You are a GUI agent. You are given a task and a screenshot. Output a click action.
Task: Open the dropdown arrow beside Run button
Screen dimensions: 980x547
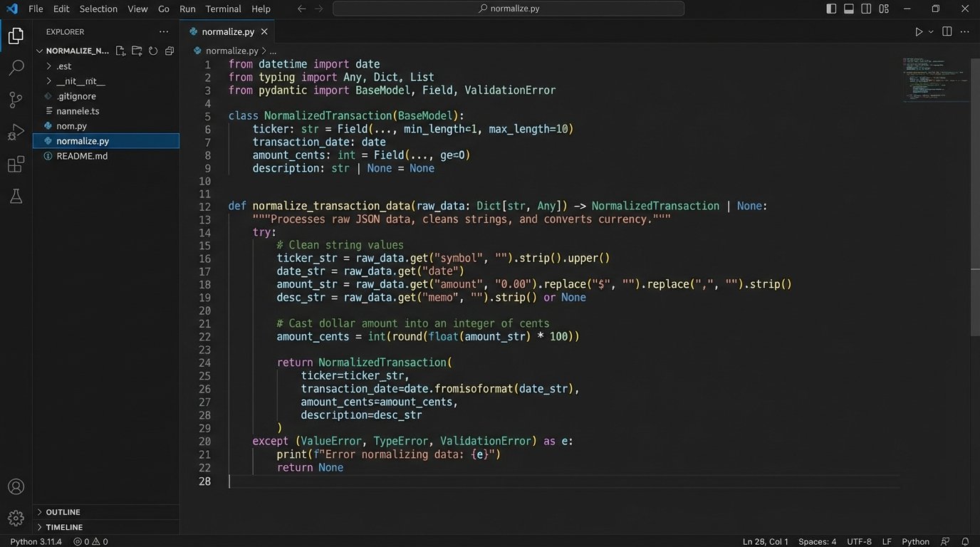click(931, 32)
